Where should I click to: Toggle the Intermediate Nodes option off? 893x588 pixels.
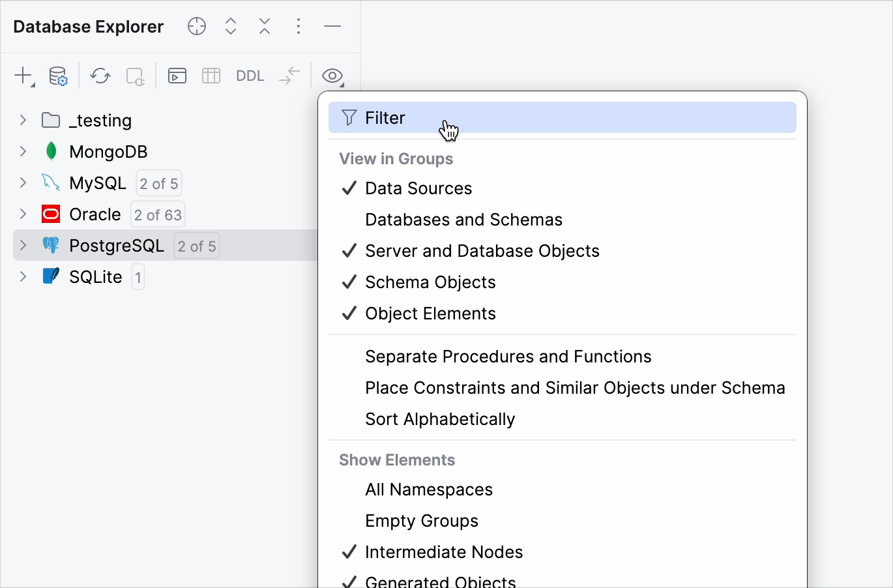(443, 552)
